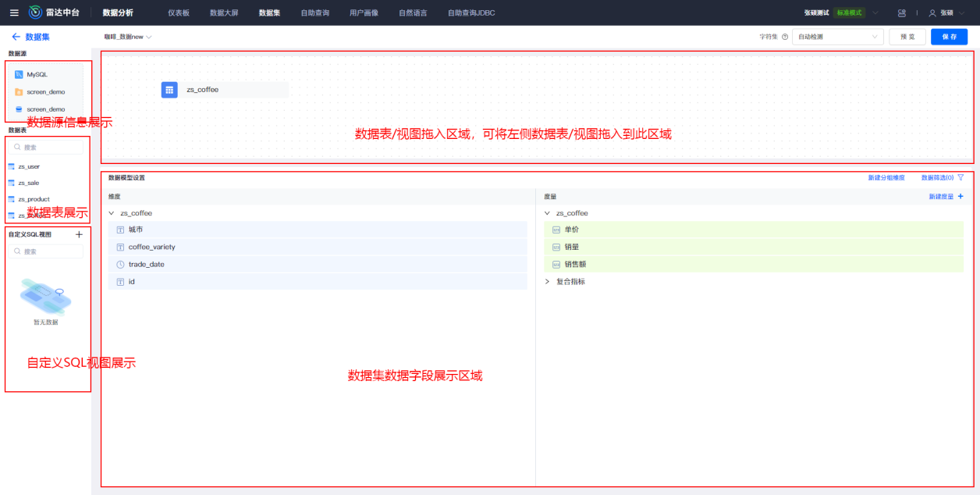Viewport: 980px width, 495px height.
Task: Open the 仪表板 tab
Action: point(179,12)
